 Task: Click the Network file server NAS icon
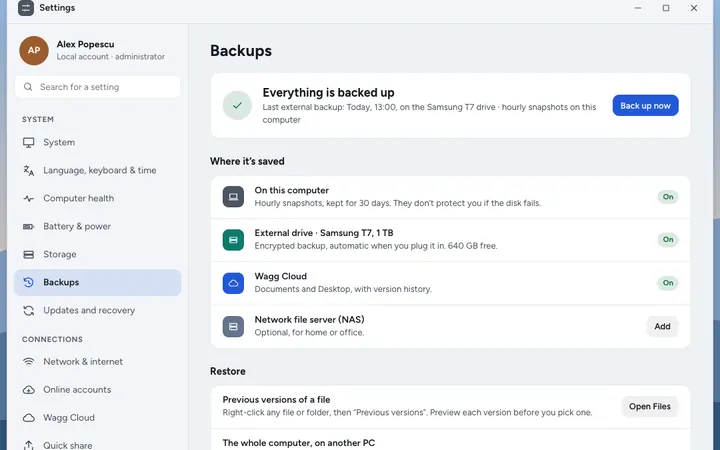coord(233,326)
